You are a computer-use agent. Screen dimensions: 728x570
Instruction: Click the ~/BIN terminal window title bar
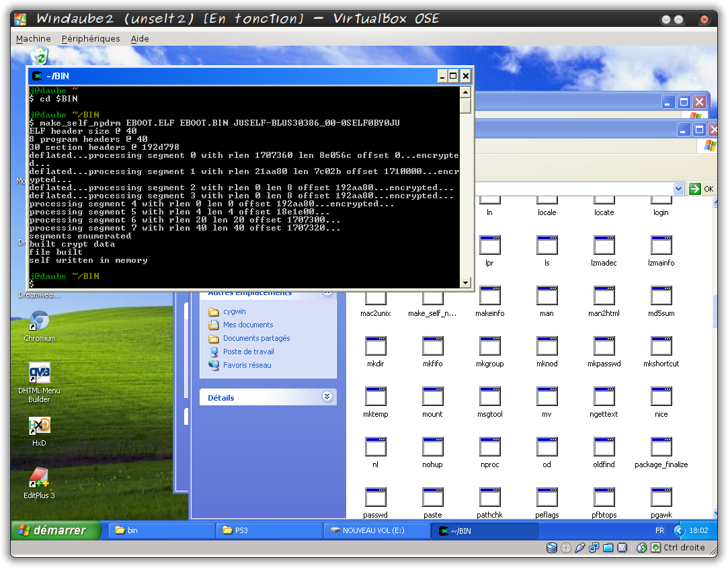tap(251, 76)
